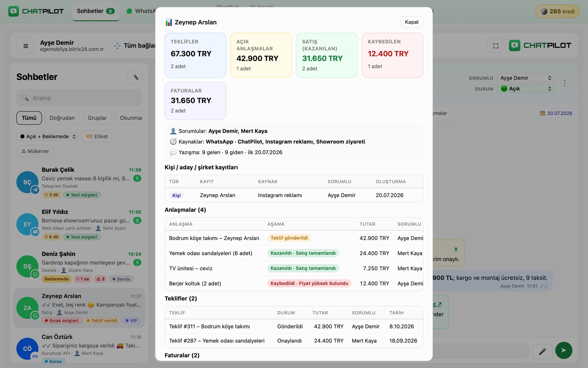This screenshot has height=368, width=588.
Task: Open Burak Çelik avatar in chat list
Action: pos(27,182)
